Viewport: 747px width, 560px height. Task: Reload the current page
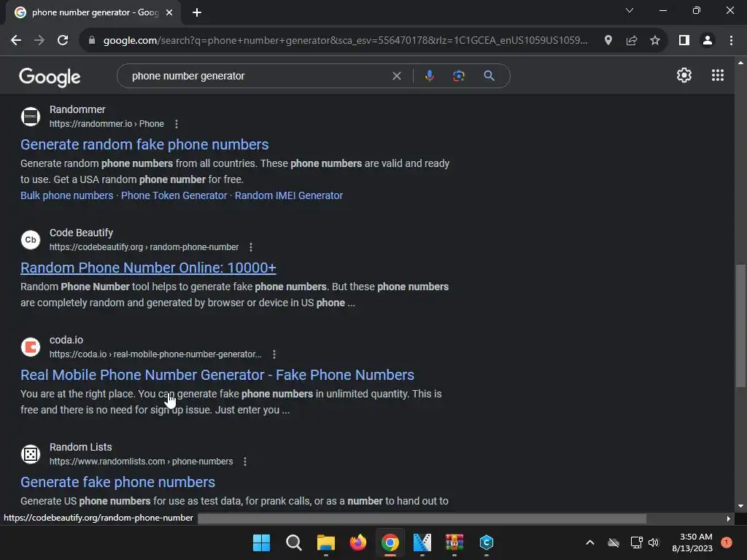coord(63,41)
